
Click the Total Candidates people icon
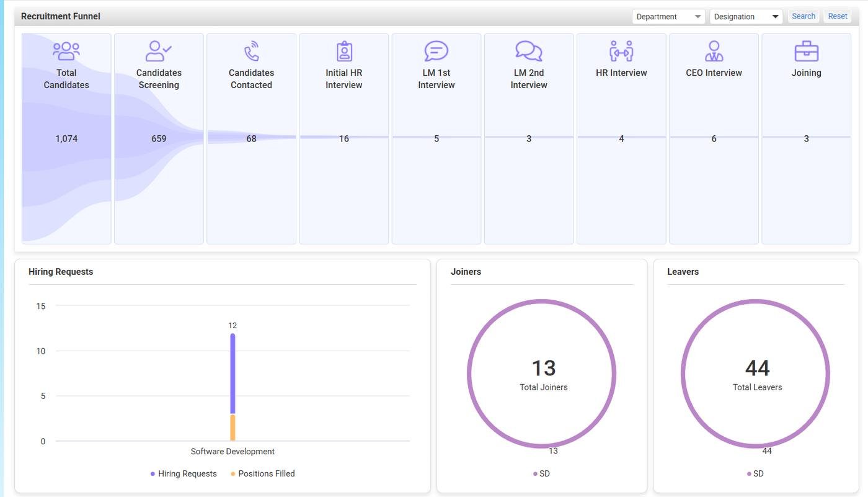tap(66, 51)
